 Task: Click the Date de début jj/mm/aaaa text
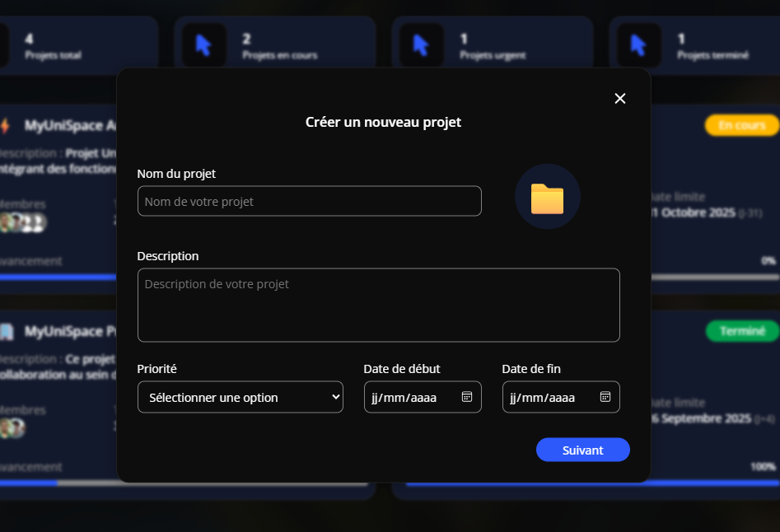click(404, 398)
